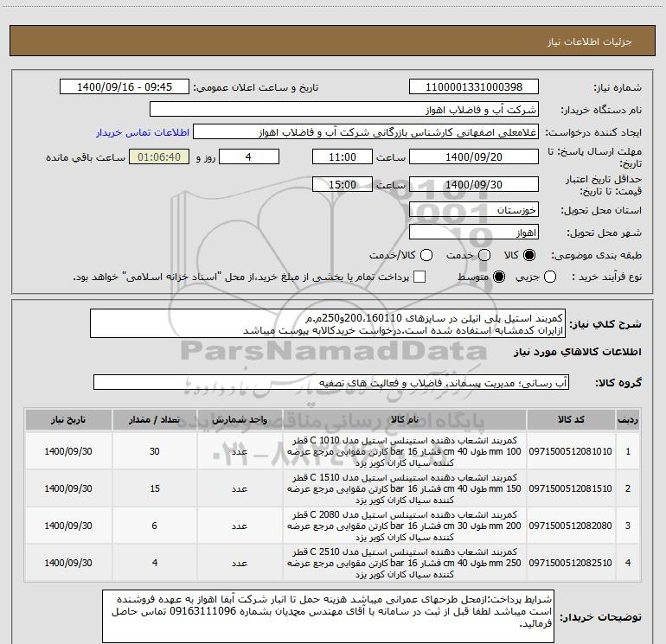Click the جزئیات اطلاعات نیاز header title

tap(590, 41)
